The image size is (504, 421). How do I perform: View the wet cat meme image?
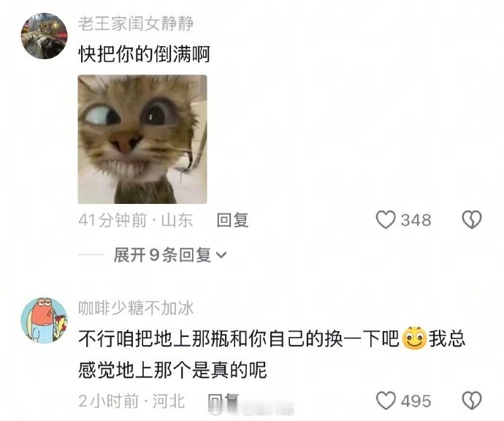click(142, 140)
